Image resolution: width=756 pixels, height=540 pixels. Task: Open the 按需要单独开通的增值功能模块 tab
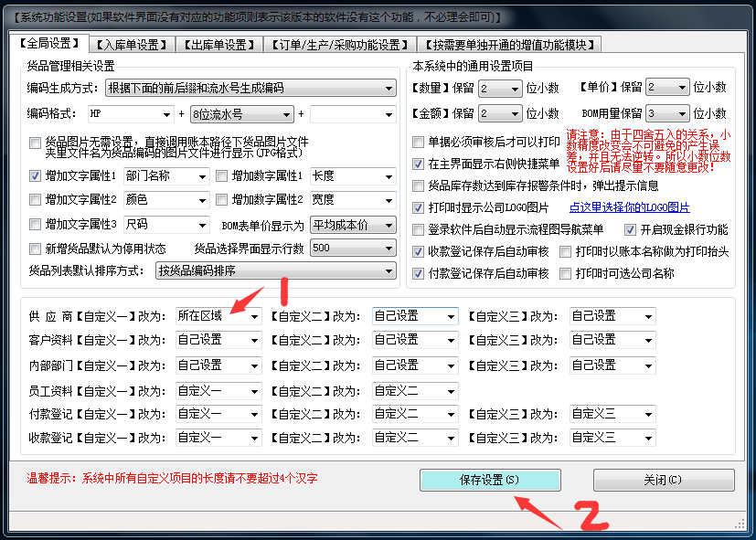[508, 44]
